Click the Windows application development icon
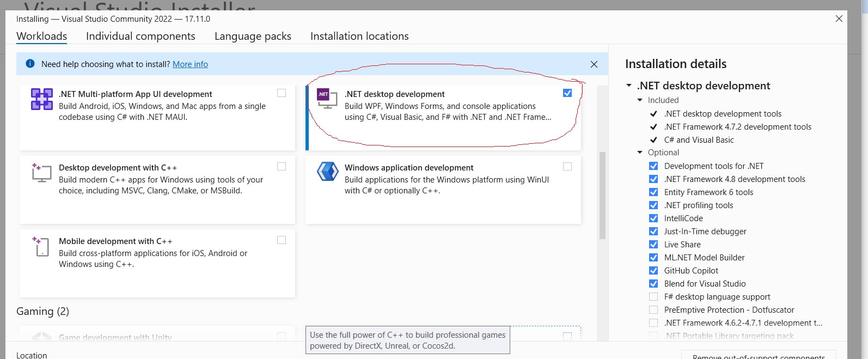 point(328,172)
